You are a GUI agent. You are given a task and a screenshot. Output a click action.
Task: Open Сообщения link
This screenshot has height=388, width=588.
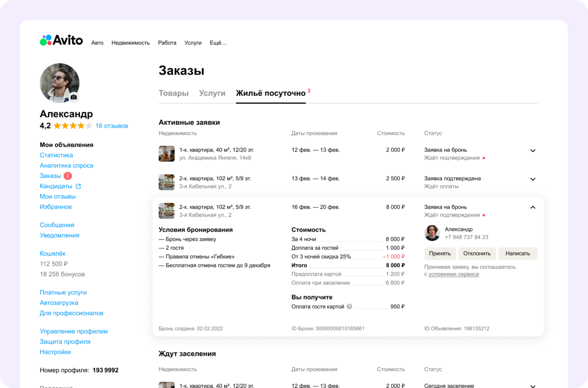pyautogui.click(x=57, y=225)
